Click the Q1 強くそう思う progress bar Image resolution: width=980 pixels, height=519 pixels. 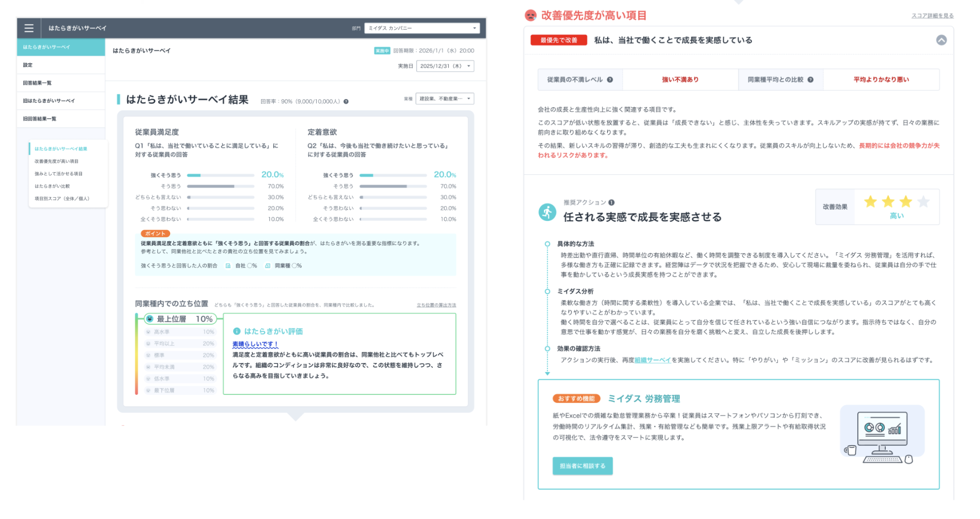point(220,175)
